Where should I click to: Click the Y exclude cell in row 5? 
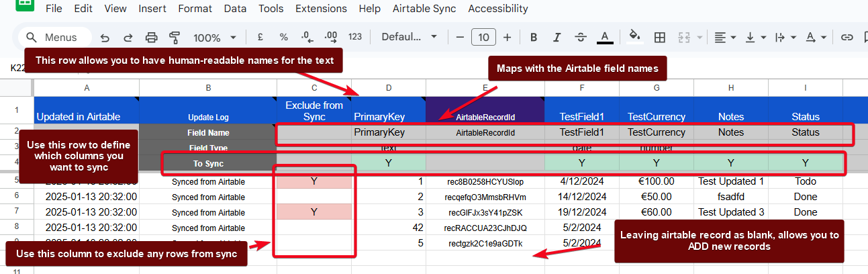tap(314, 181)
